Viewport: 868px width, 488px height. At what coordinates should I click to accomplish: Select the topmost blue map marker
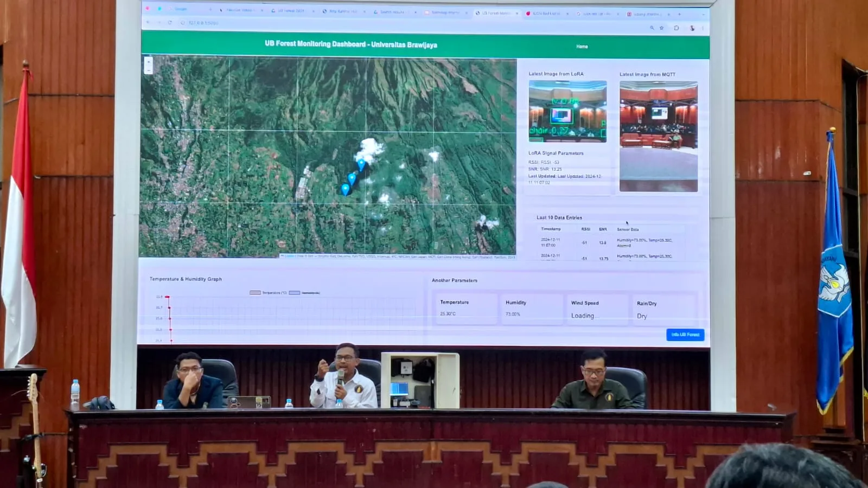[x=361, y=165]
